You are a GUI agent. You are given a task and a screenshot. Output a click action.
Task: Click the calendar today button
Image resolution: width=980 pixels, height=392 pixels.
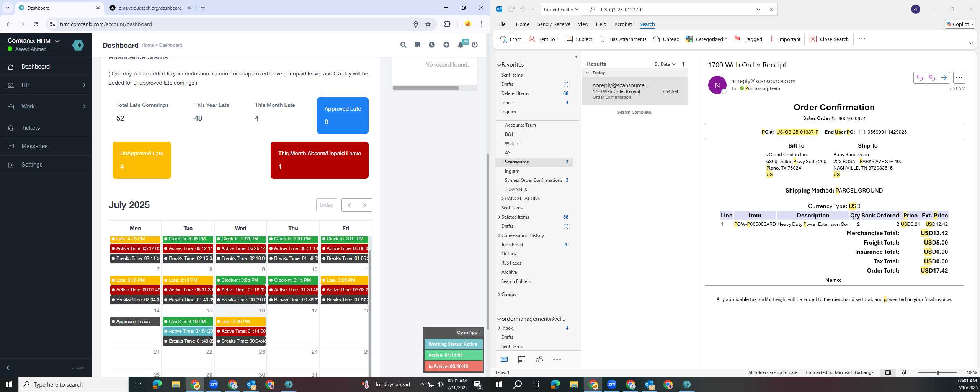click(327, 205)
